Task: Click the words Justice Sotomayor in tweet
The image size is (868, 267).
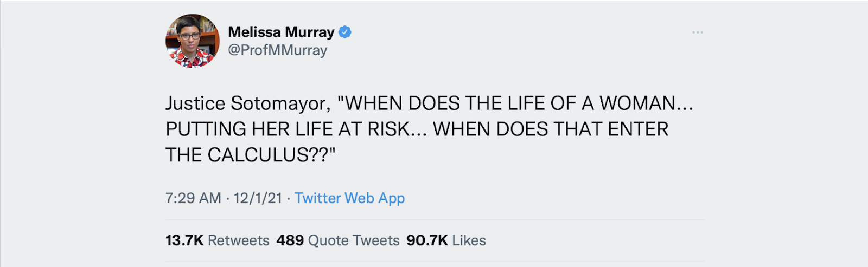Action: (247, 103)
